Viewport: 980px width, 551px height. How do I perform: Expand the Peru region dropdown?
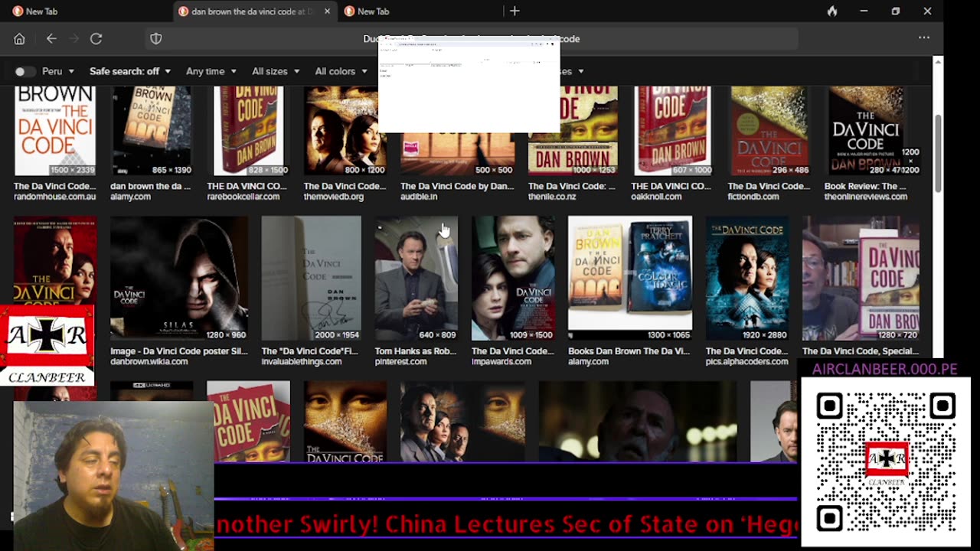[x=58, y=71]
